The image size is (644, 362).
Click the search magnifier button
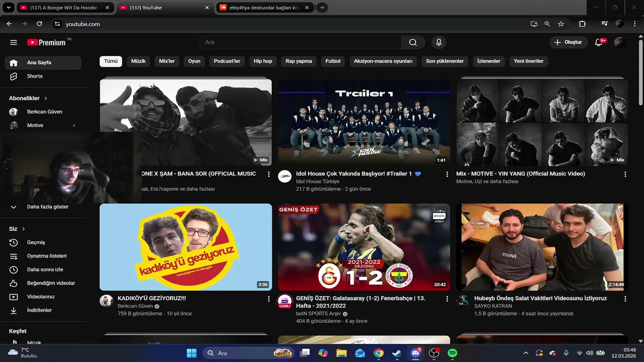[413, 42]
